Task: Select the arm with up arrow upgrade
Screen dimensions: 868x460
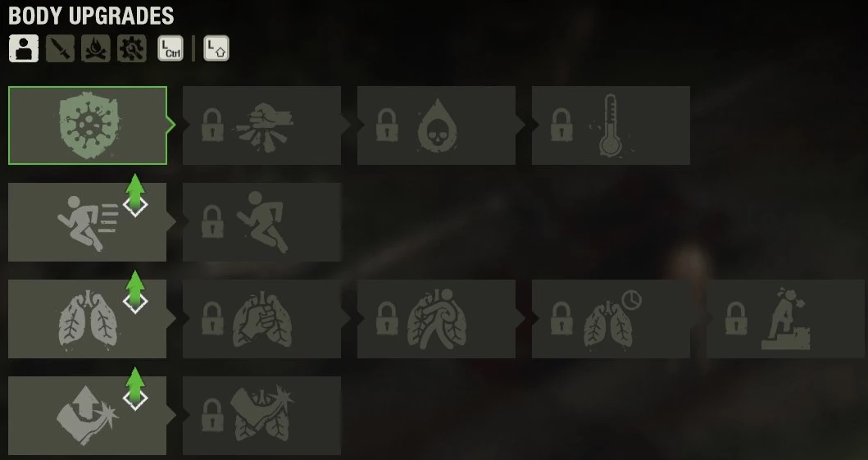Action: coord(88,416)
